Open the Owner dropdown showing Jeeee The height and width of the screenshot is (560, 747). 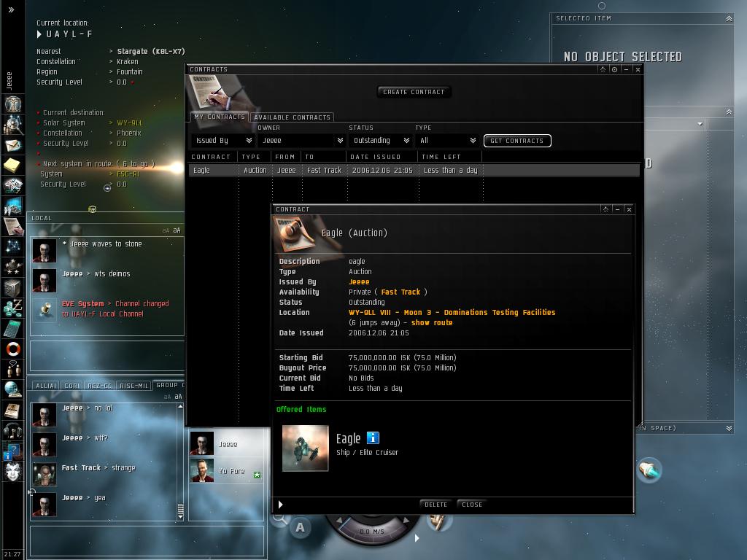pyautogui.click(x=301, y=141)
